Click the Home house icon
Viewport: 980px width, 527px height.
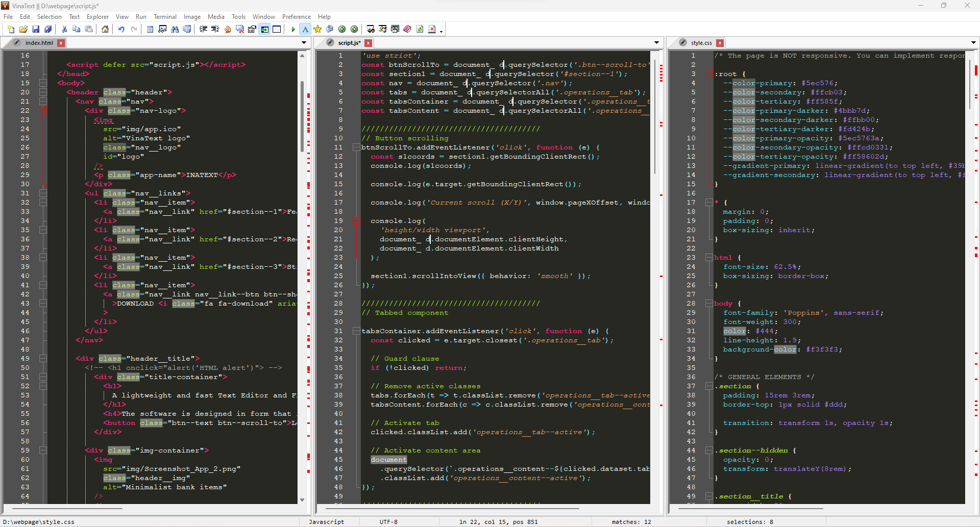(105, 29)
